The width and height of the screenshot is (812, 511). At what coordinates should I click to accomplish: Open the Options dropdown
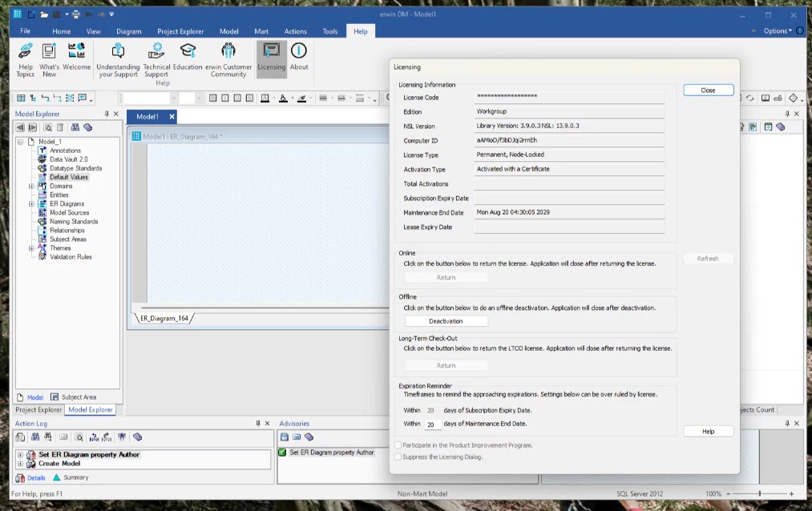[778, 31]
